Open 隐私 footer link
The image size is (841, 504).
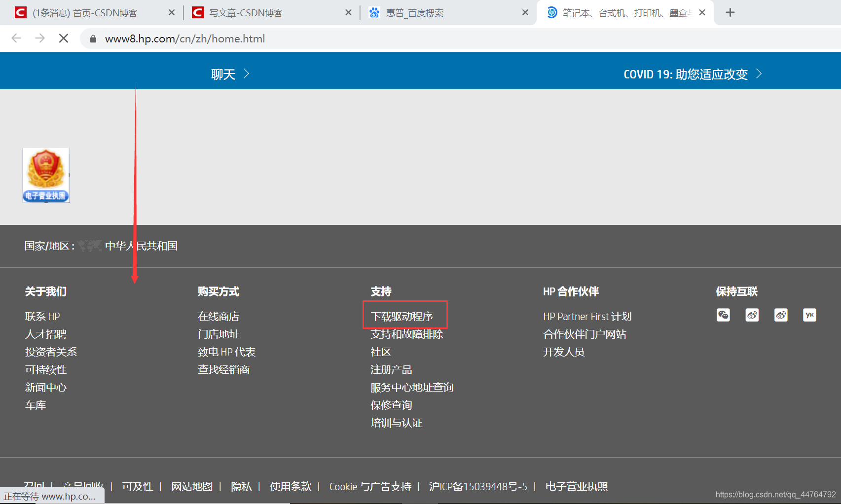[x=241, y=486]
